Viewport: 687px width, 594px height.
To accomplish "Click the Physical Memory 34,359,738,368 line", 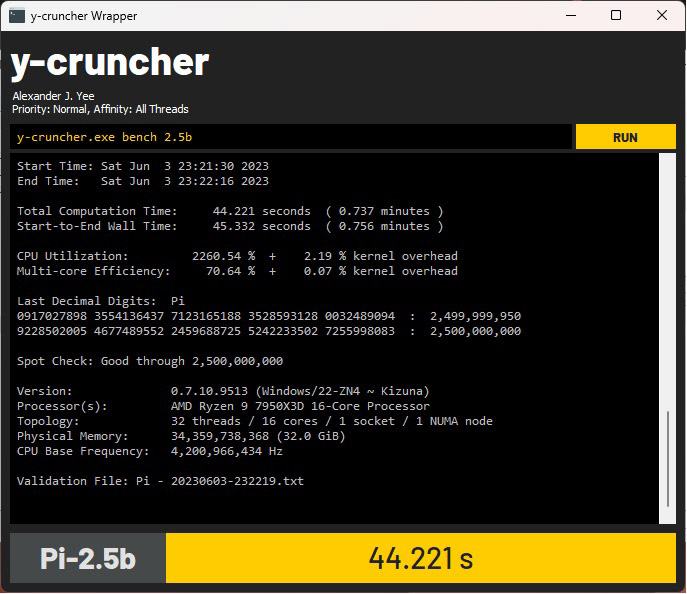I will (181, 436).
